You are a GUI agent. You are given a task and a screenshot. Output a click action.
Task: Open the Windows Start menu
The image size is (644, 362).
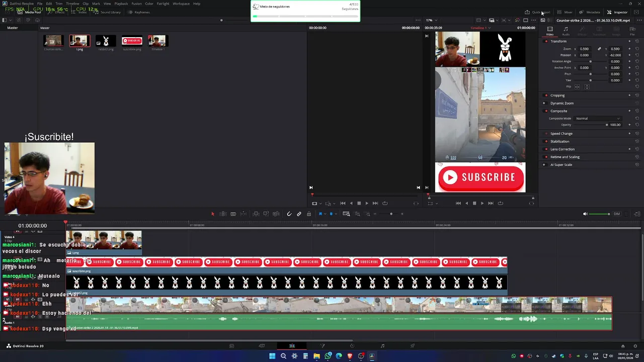point(272,356)
